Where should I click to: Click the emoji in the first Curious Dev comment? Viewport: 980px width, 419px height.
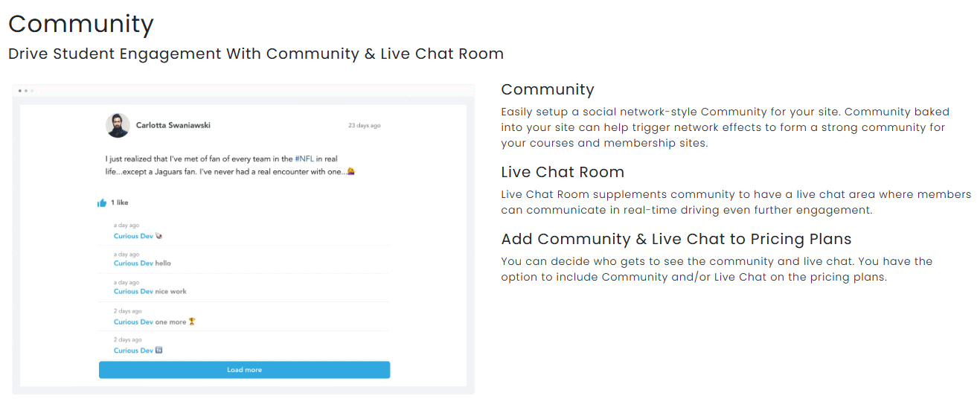159,236
